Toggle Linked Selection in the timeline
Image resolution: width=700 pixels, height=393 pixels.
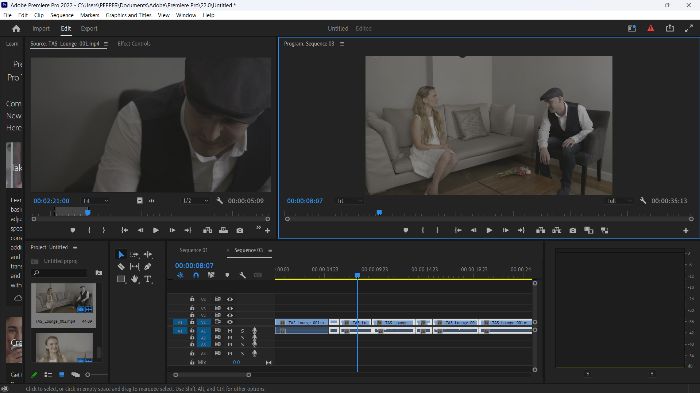click(211, 275)
